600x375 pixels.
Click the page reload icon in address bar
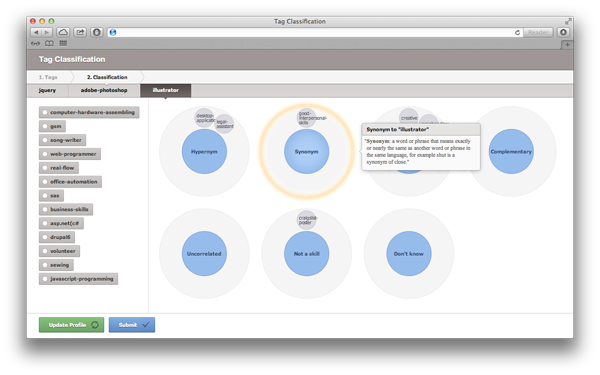(517, 33)
